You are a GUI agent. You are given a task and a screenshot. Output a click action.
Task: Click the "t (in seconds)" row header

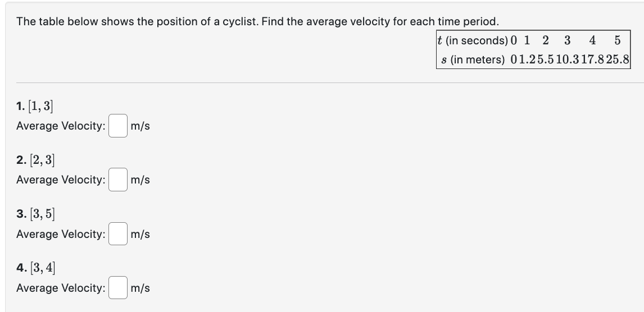[473, 40]
